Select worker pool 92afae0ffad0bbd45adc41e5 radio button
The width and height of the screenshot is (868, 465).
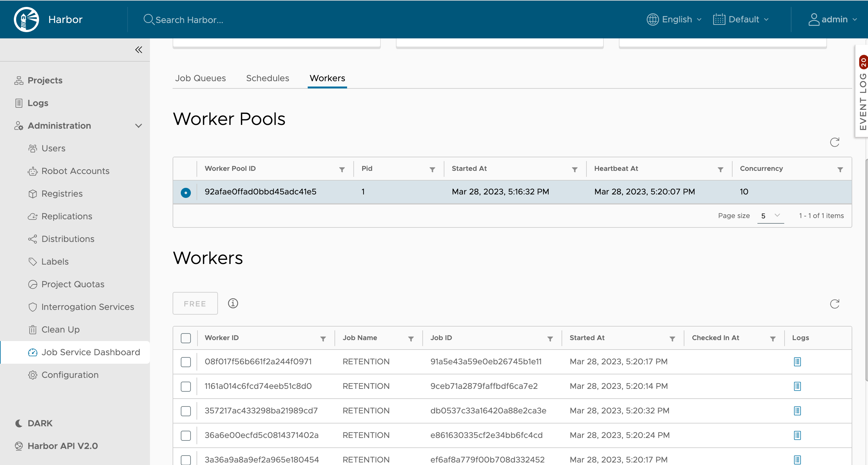[186, 192]
